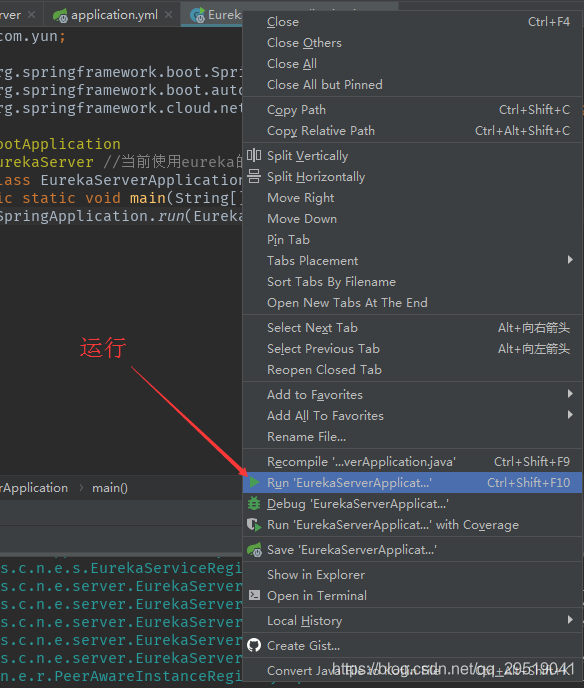This screenshot has height=688, width=584.
Task: Click the Open in Terminal icon
Action: pyautogui.click(x=254, y=595)
